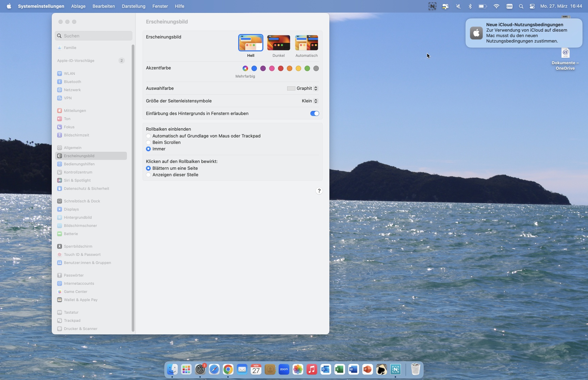The width and height of the screenshot is (588, 380).
Task: Select the Dunkel appearance thumbnail
Action: point(278,43)
